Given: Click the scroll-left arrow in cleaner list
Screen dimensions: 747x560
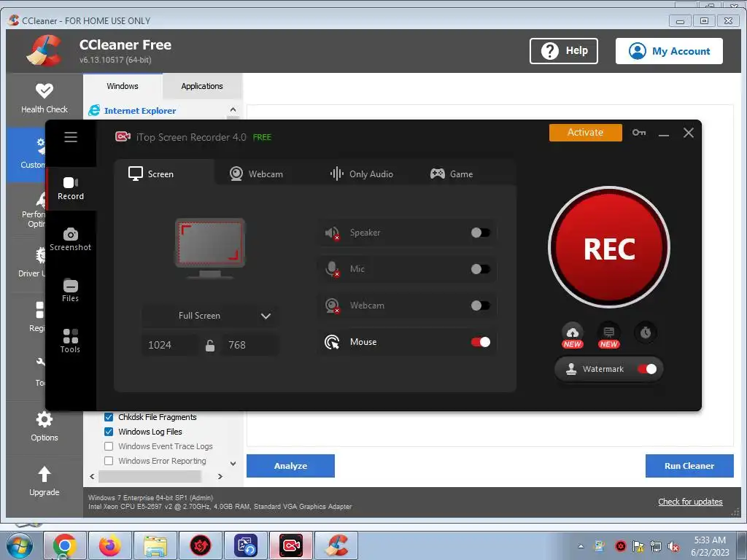Looking at the screenshot, I should (92, 476).
